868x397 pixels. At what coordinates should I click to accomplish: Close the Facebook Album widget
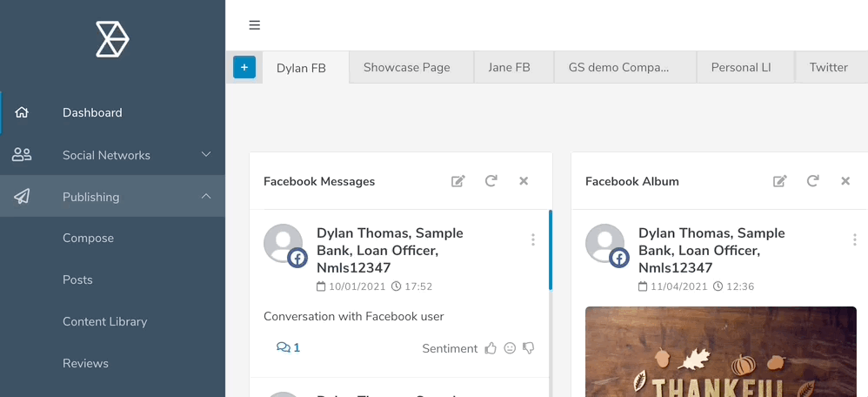click(x=845, y=181)
